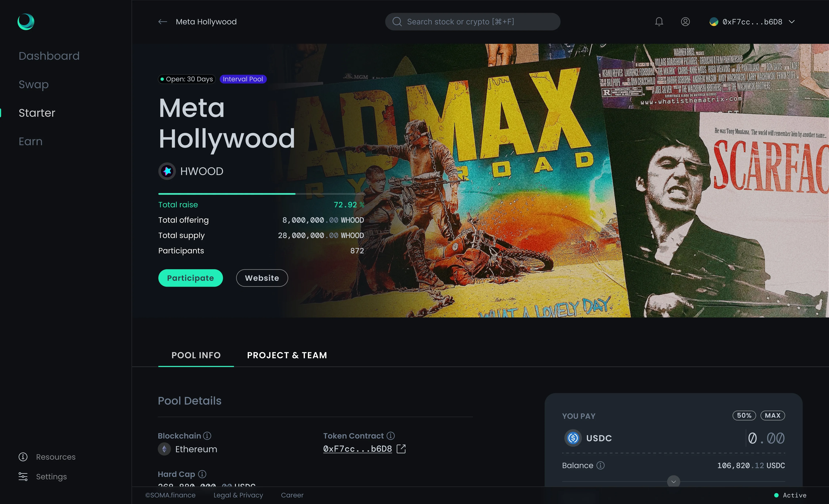Open contract in external link icon
This screenshot has height=504, width=829.
pos(401,449)
